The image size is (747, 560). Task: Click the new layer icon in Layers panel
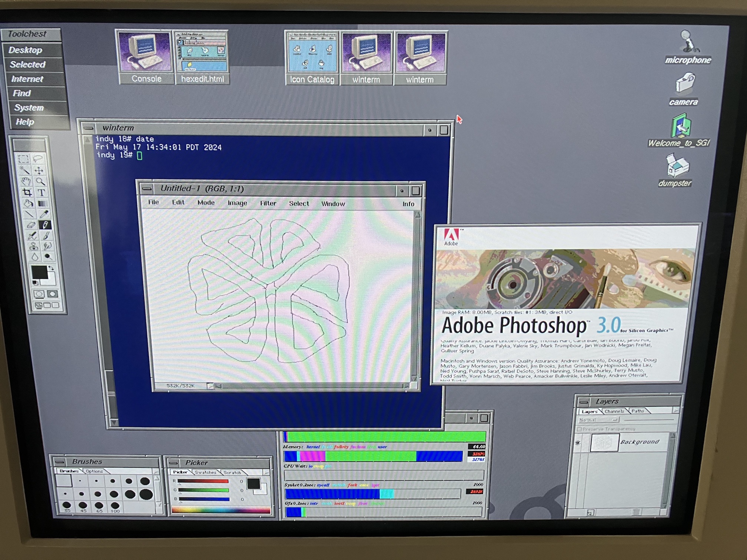coord(591,513)
